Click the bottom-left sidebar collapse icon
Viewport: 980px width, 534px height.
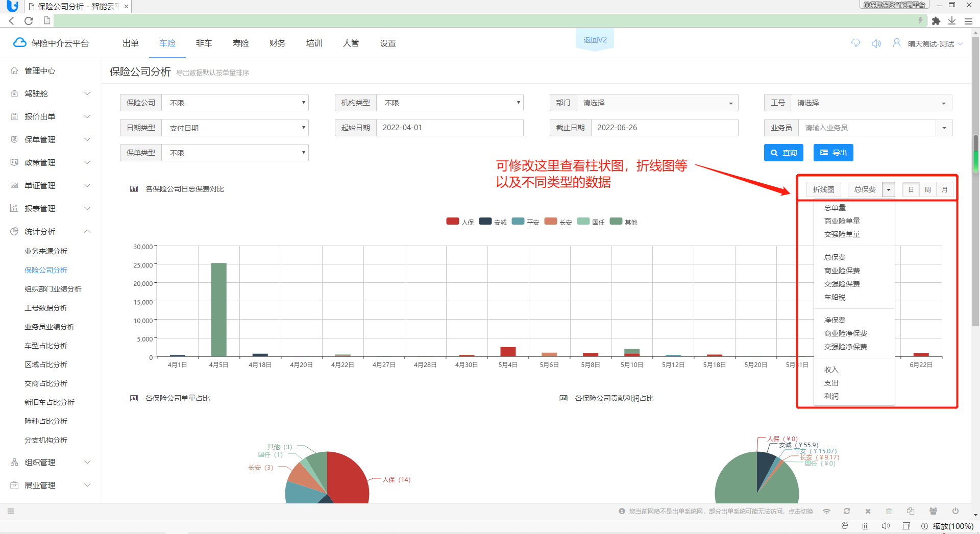coord(11,511)
